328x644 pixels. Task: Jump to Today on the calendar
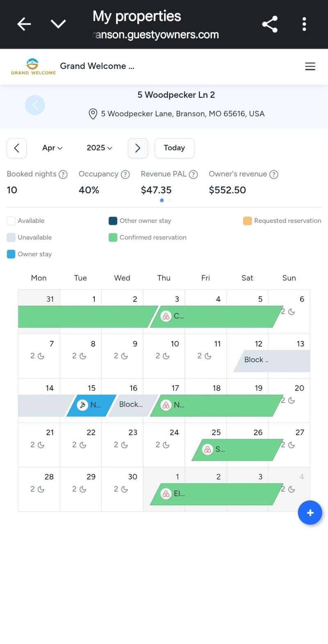tap(174, 148)
